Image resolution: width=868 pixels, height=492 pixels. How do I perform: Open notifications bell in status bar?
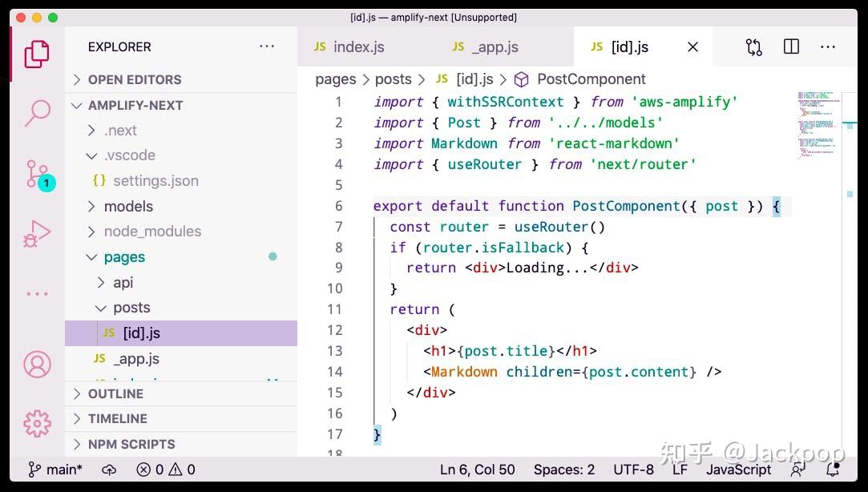pyautogui.click(x=833, y=470)
